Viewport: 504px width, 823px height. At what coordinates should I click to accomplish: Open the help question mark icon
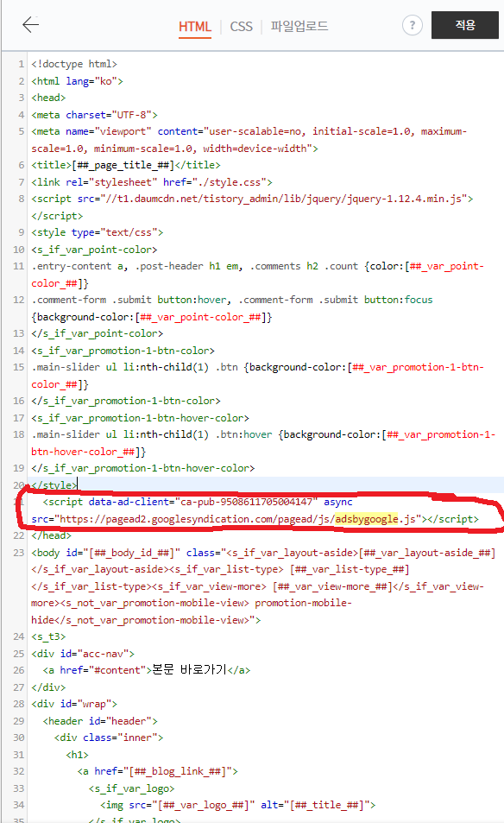(x=413, y=25)
